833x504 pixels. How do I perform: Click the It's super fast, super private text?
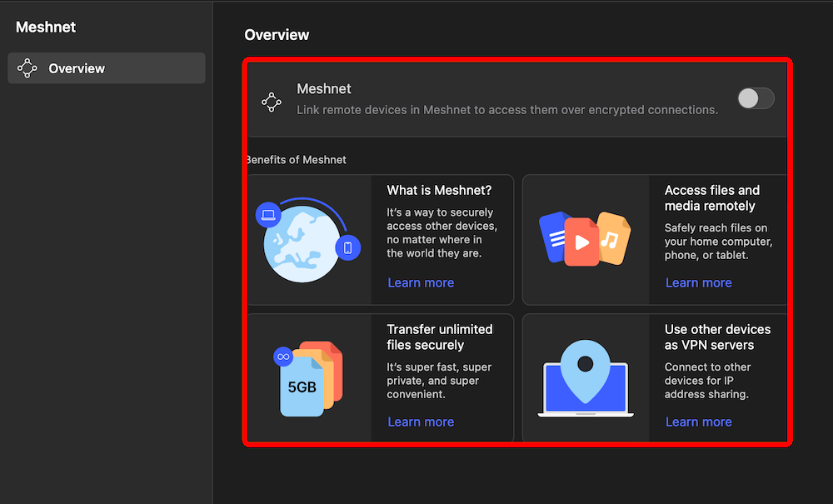click(x=439, y=381)
